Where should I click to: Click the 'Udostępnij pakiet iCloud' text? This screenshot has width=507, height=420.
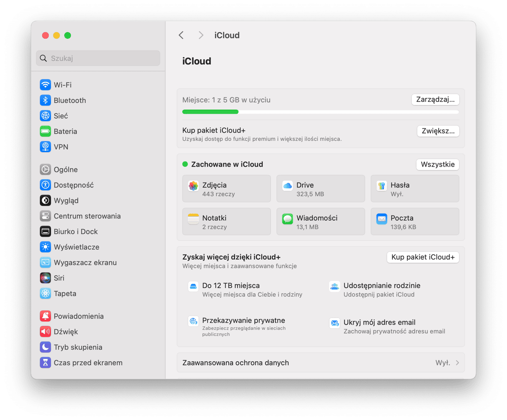point(379,295)
